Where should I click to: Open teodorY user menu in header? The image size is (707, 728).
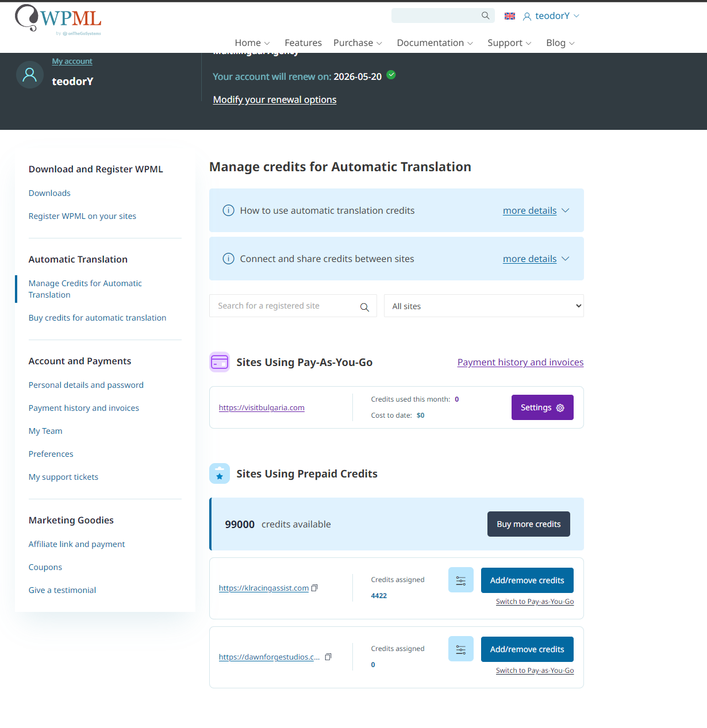tap(551, 16)
